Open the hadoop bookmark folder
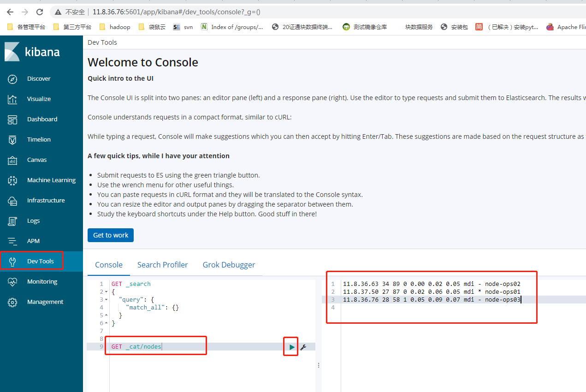Viewport: 586px width, 392px height. point(115,27)
